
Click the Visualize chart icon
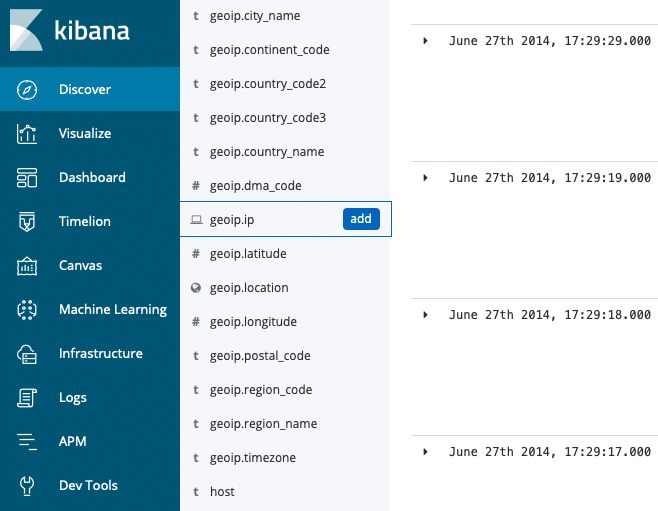click(28, 134)
